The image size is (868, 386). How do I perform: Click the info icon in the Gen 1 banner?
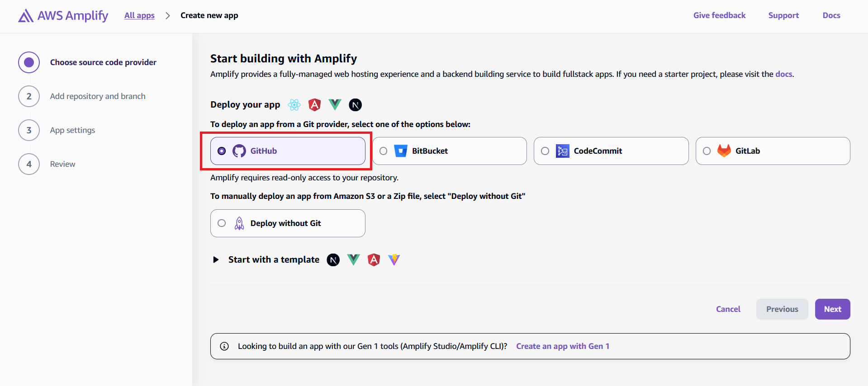[224, 346]
